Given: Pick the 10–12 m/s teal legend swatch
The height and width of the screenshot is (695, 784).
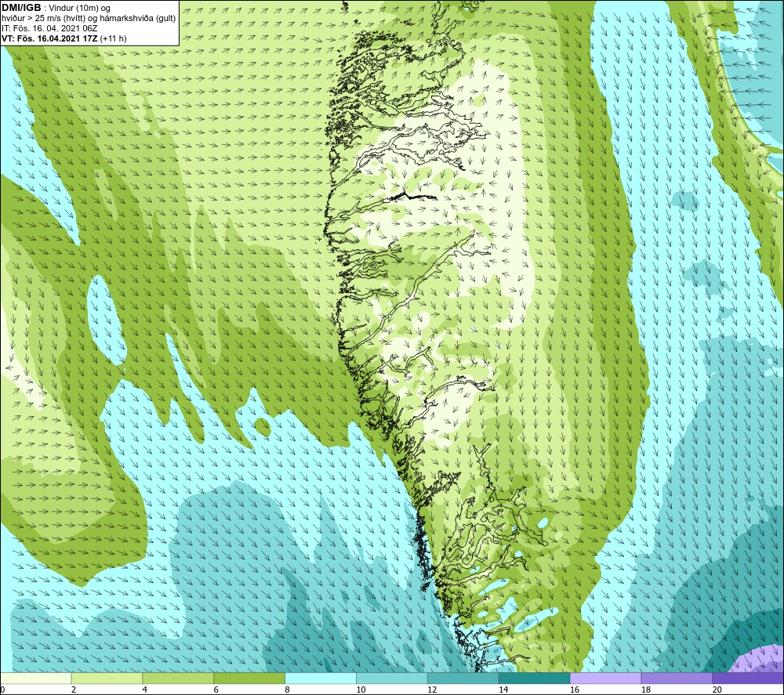Looking at the screenshot, I should 392,679.
